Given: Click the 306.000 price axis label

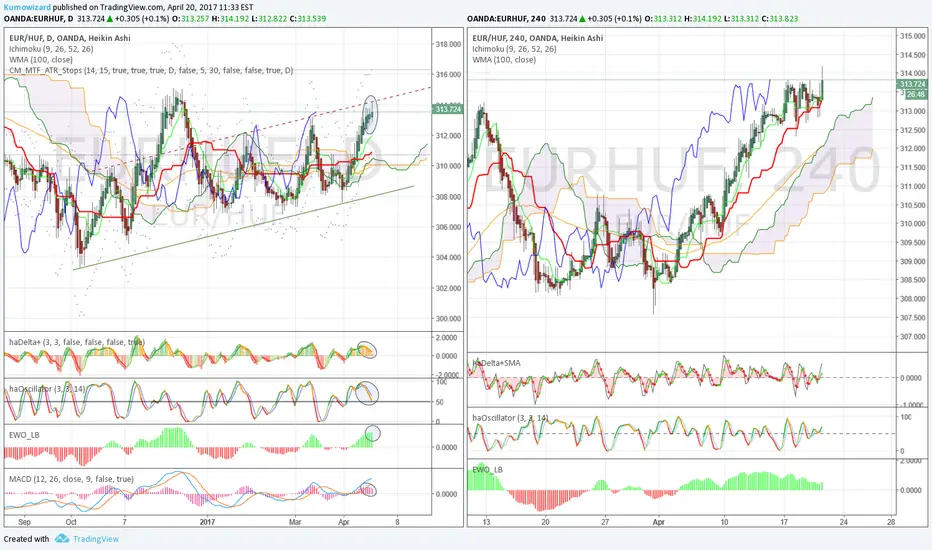Looking at the screenshot, I should pos(448,227).
